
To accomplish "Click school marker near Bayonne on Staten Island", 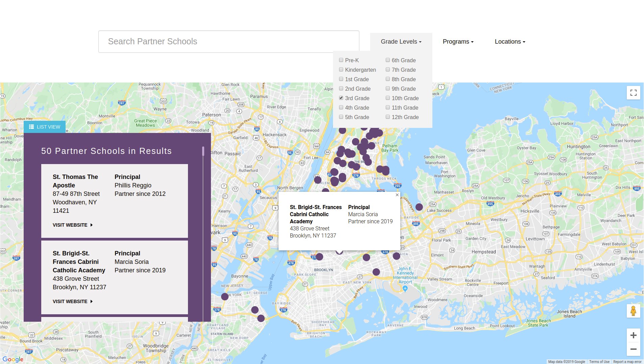I will coord(225,297).
